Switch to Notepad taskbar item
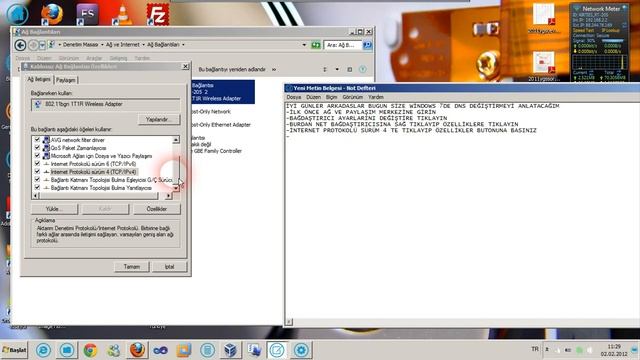Viewport: 640px width, 360px height. point(277,350)
